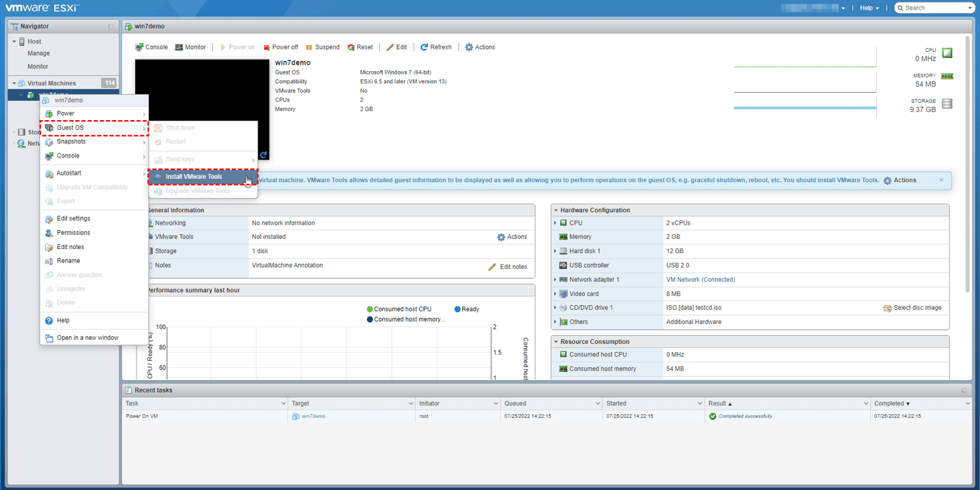This screenshot has width=980, height=490.
Task: Open the Monitor toolbar button
Action: [x=190, y=47]
